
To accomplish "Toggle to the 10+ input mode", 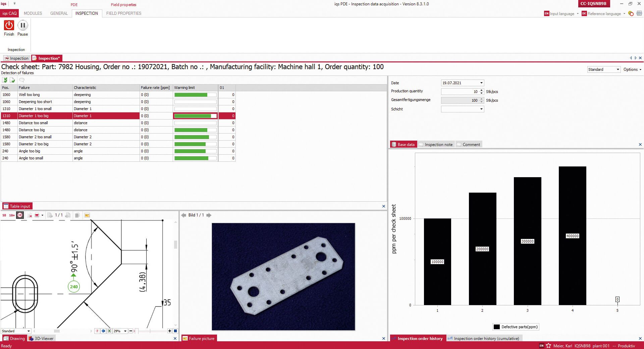I will tap(11, 215).
